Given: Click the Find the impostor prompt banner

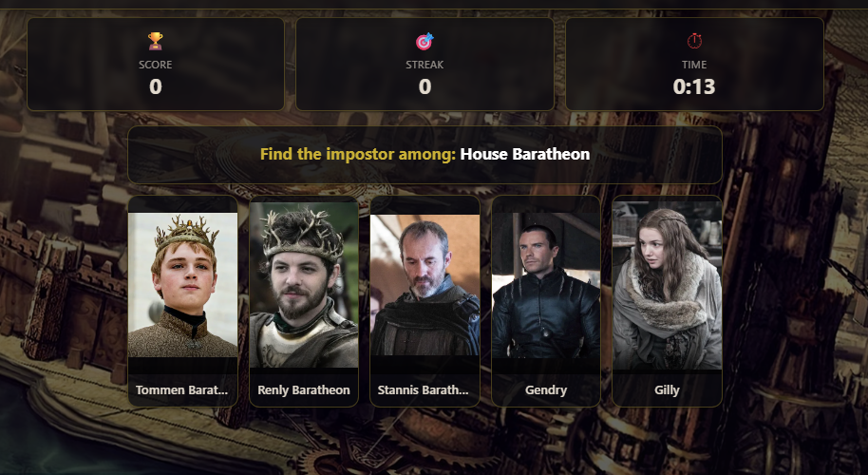Looking at the screenshot, I should coord(425,155).
